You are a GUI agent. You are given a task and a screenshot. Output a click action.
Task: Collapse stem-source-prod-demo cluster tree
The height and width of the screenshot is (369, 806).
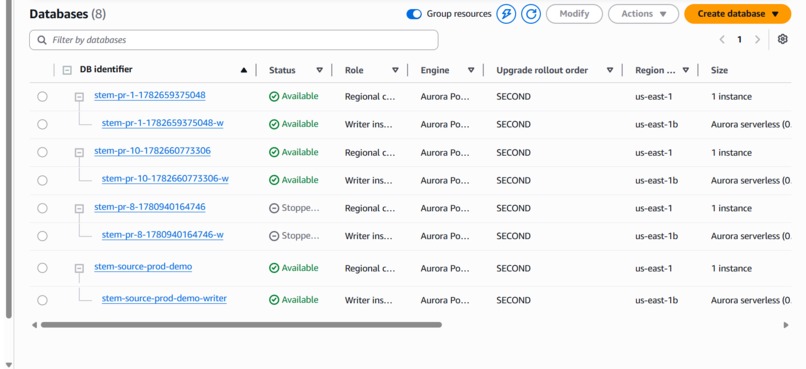(79, 268)
